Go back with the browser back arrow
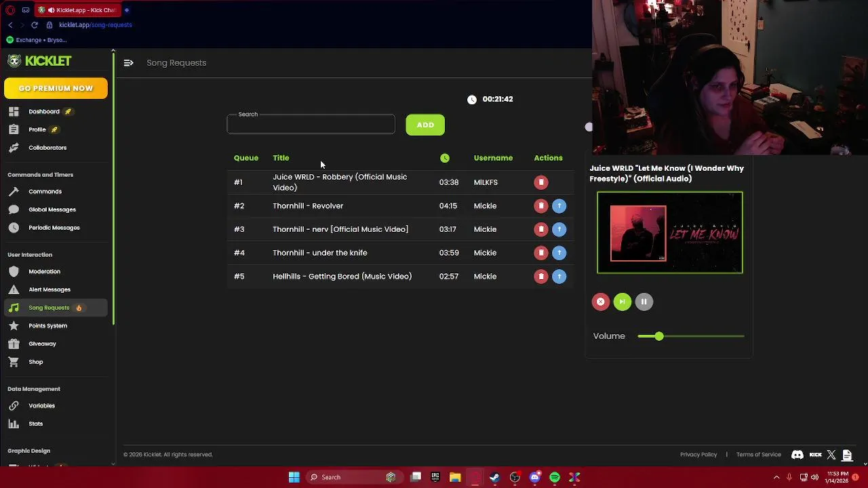 [10, 25]
